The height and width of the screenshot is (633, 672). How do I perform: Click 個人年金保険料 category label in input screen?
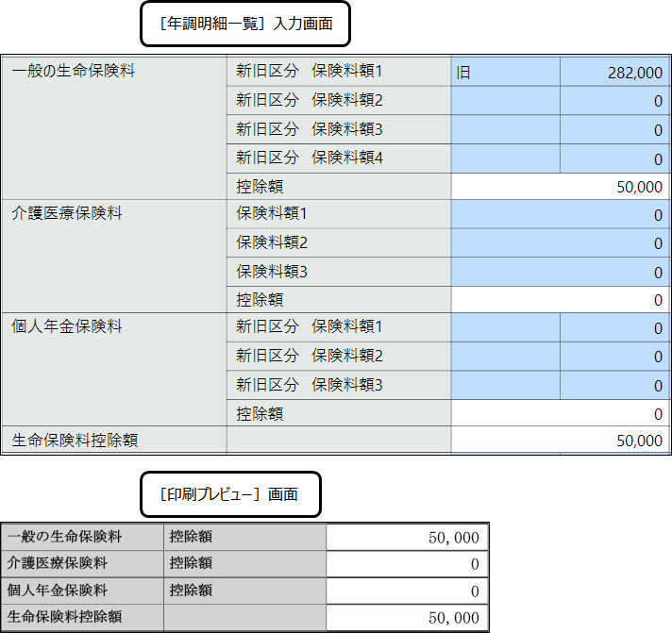(67, 326)
